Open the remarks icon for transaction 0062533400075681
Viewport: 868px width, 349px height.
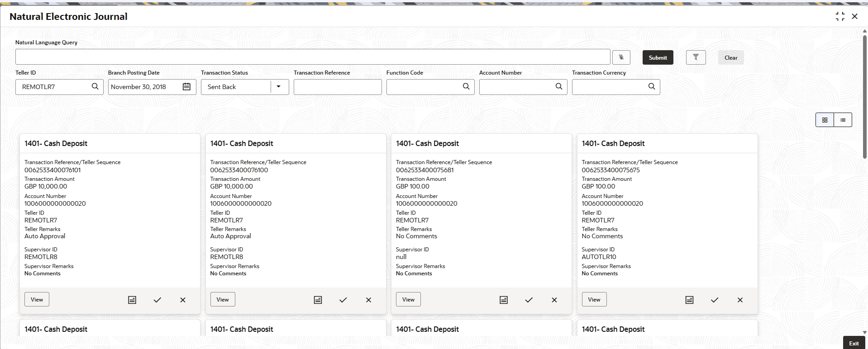point(504,300)
